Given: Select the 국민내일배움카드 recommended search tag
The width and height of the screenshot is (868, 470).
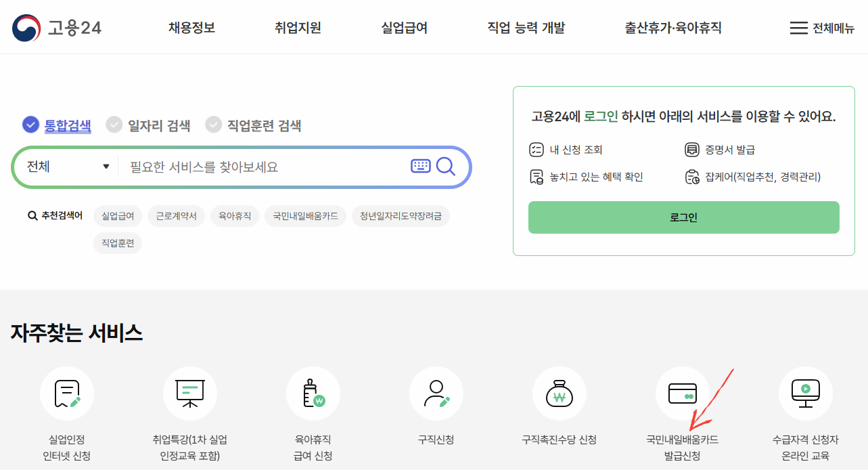Looking at the screenshot, I should point(305,216).
